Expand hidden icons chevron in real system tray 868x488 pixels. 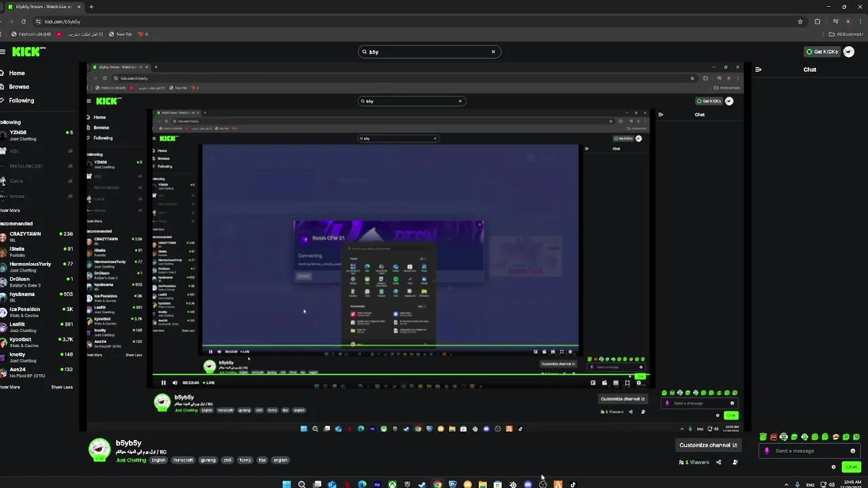[x=787, y=485]
